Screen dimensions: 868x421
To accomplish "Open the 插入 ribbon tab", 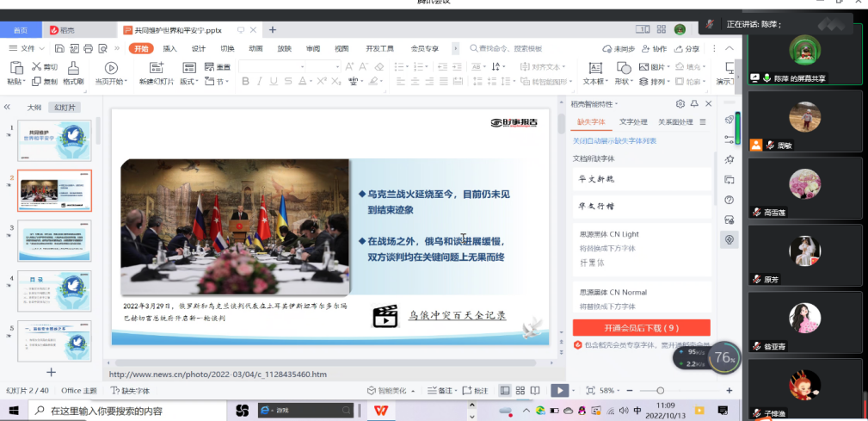I will (170, 49).
